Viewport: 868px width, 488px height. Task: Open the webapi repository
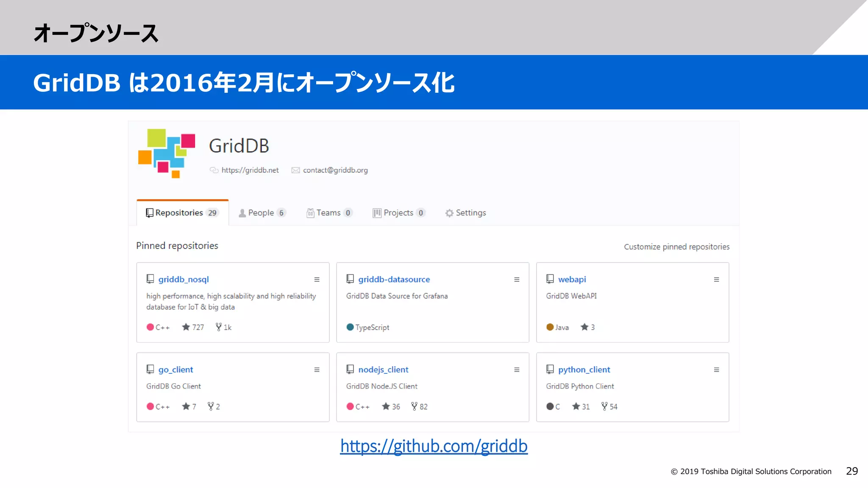coord(572,279)
